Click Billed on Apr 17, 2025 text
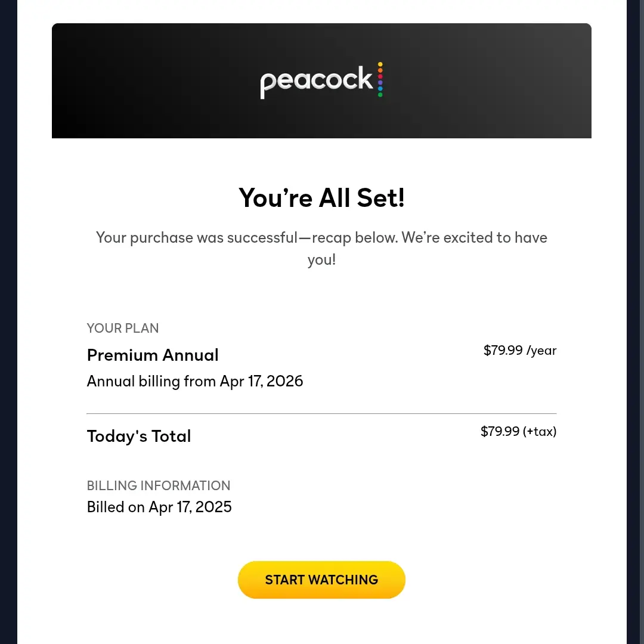 point(159,507)
